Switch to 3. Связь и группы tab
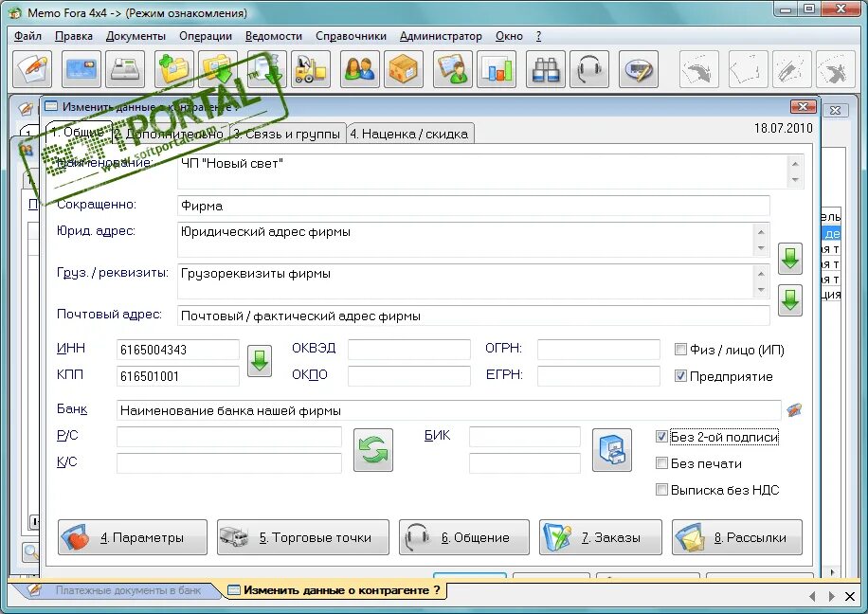The width and height of the screenshot is (868, 614). (287, 134)
